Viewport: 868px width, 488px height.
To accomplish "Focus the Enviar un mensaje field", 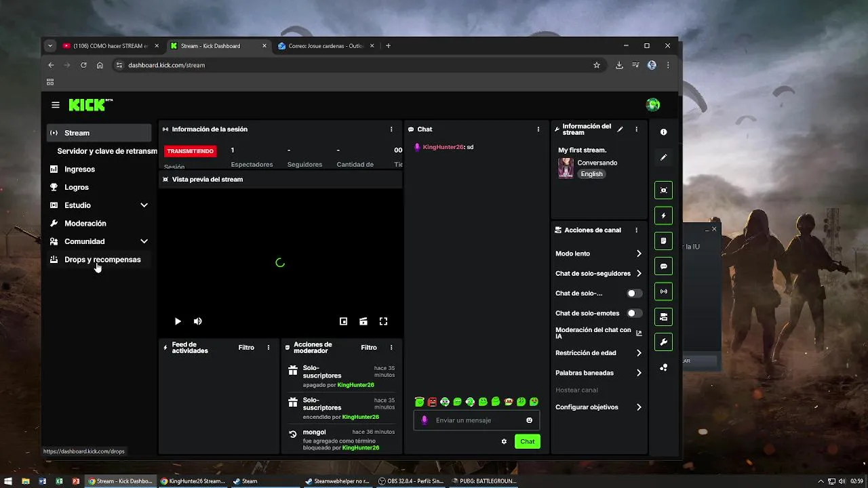I will click(477, 420).
